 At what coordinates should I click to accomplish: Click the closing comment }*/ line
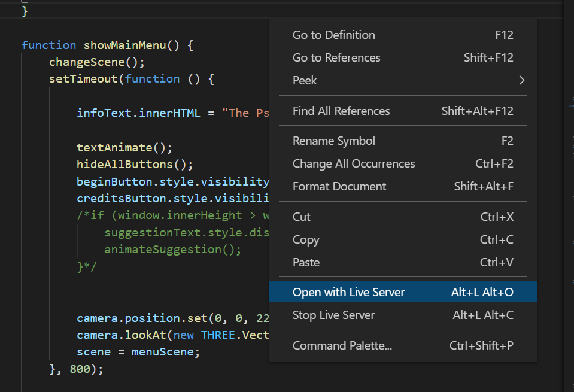click(86, 267)
